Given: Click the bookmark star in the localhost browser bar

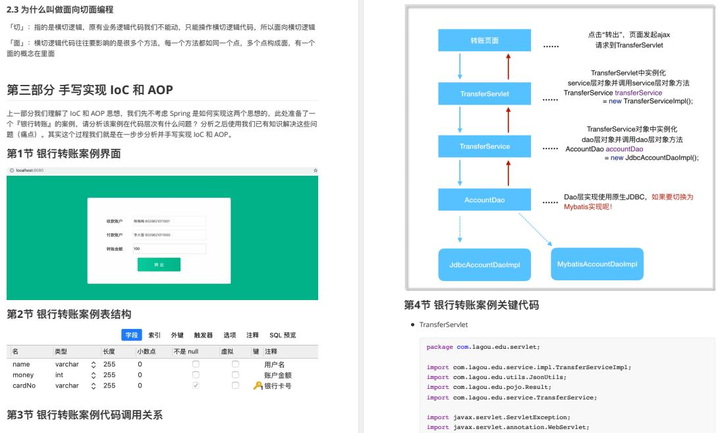Looking at the screenshot, I should [x=315, y=170].
